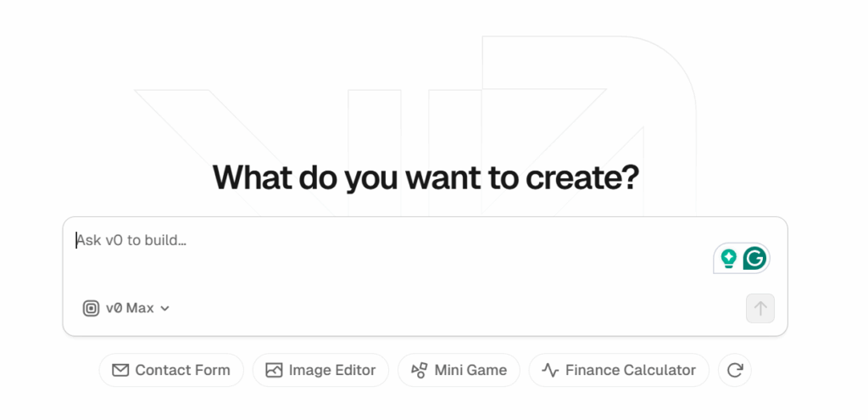Viewport: 868px width, 420px height.
Task: Click the "What do you want to create?" heading
Action: [x=425, y=178]
